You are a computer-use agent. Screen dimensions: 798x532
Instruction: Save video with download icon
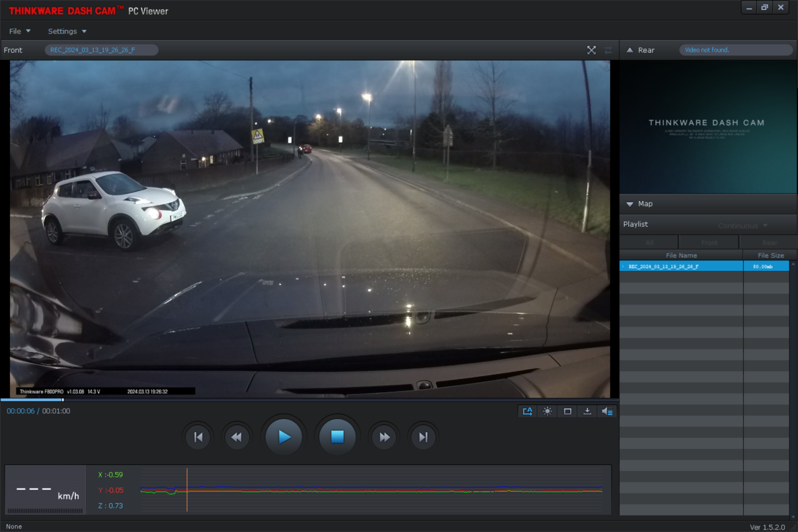pos(588,411)
